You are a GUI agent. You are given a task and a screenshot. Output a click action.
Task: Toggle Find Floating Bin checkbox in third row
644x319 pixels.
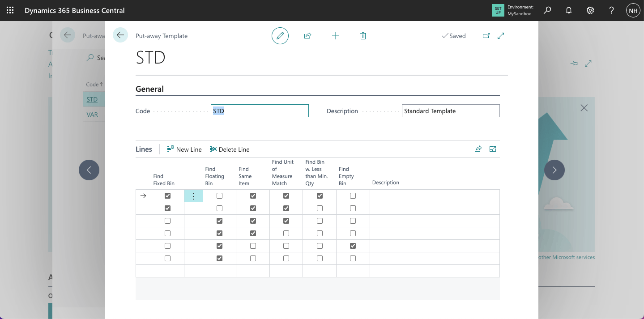click(x=219, y=221)
